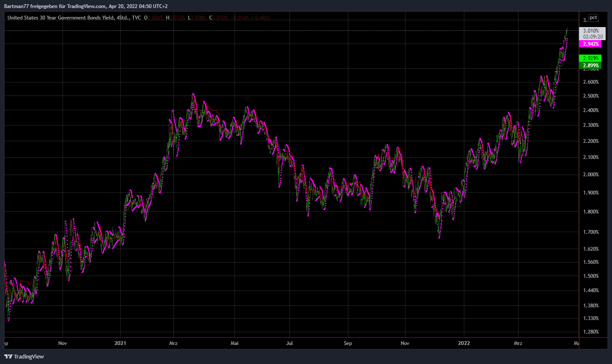The image size is (612, 364).
Task: Click the 1.560% price axis label
Action: [x=591, y=262]
